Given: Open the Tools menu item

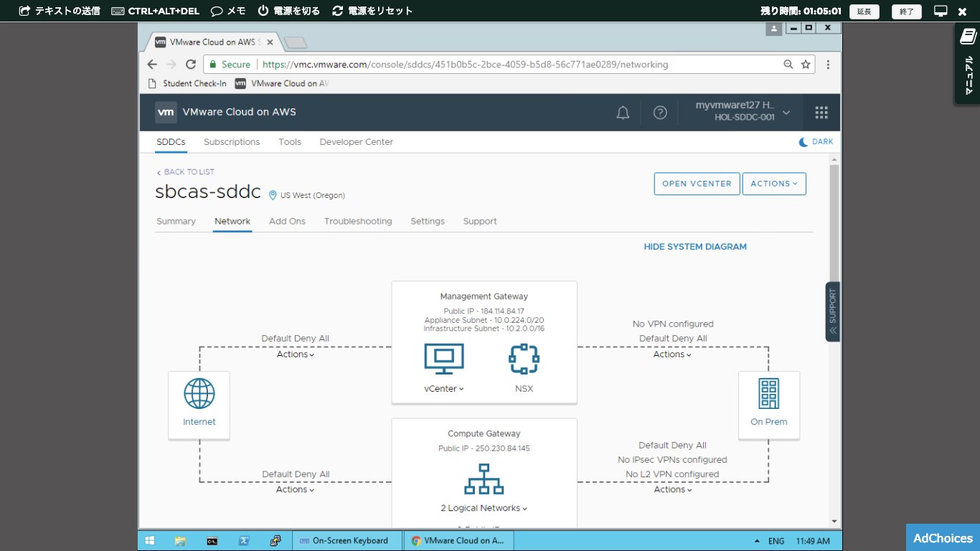Looking at the screenshot, I should pos(290,142).
